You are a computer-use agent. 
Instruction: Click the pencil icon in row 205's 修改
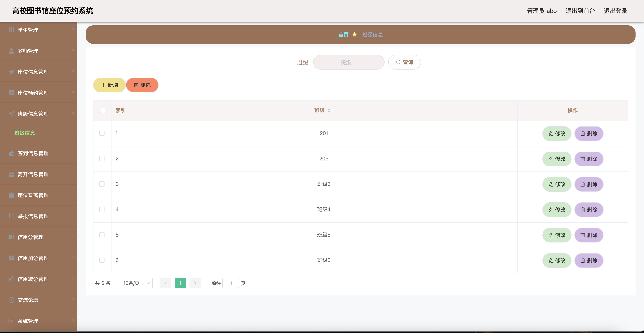point(551,159)
